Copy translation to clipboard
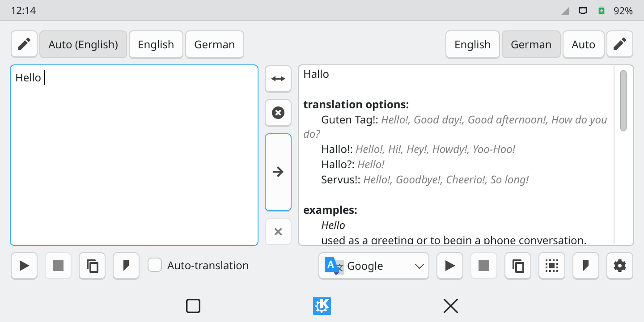Screen dimensions: 644x322 tap(518, 266)
